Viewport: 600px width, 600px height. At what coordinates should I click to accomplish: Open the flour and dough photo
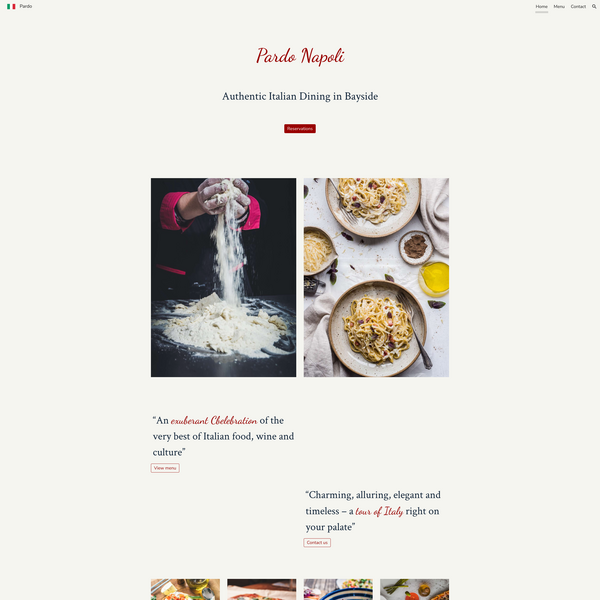pos(223,277)
